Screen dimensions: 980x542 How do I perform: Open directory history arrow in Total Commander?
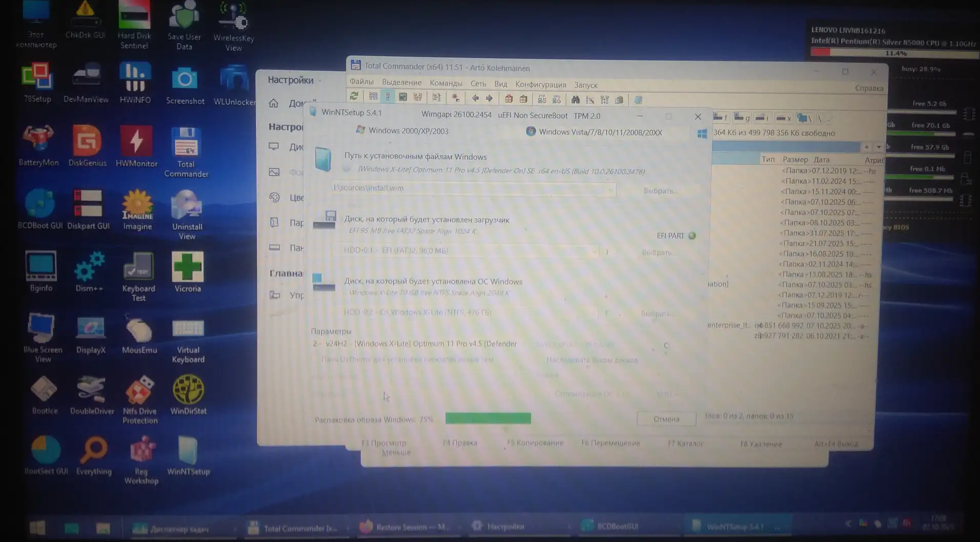point(879,147)
